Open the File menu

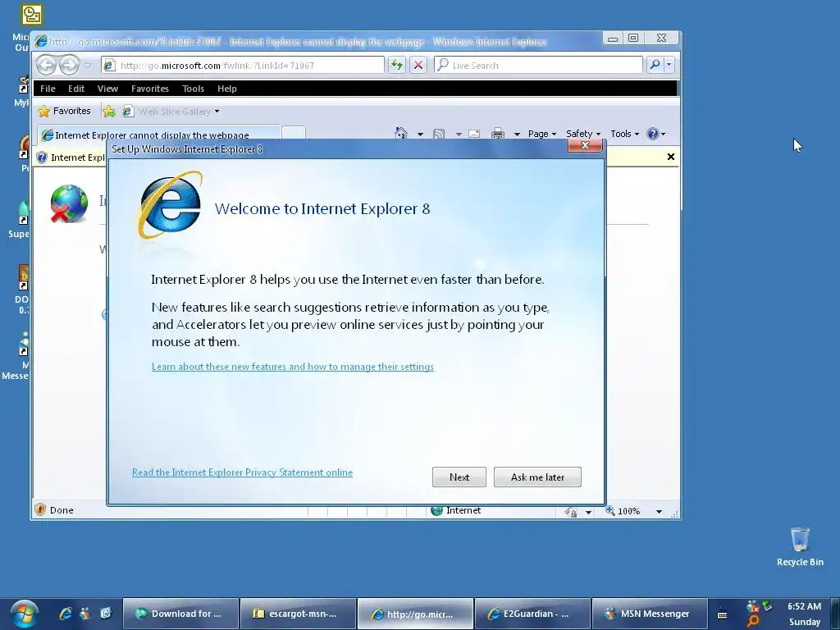click(48, 89)
